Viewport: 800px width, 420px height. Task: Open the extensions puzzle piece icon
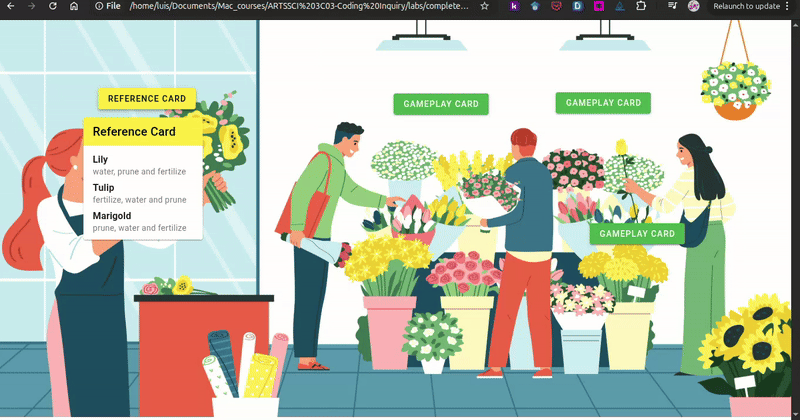coord(641,6)
